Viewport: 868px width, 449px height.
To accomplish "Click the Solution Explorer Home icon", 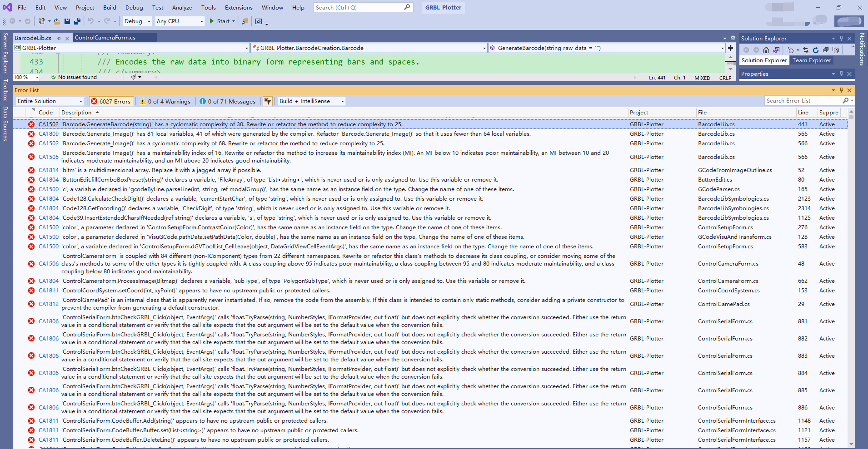I will [766, 50].
